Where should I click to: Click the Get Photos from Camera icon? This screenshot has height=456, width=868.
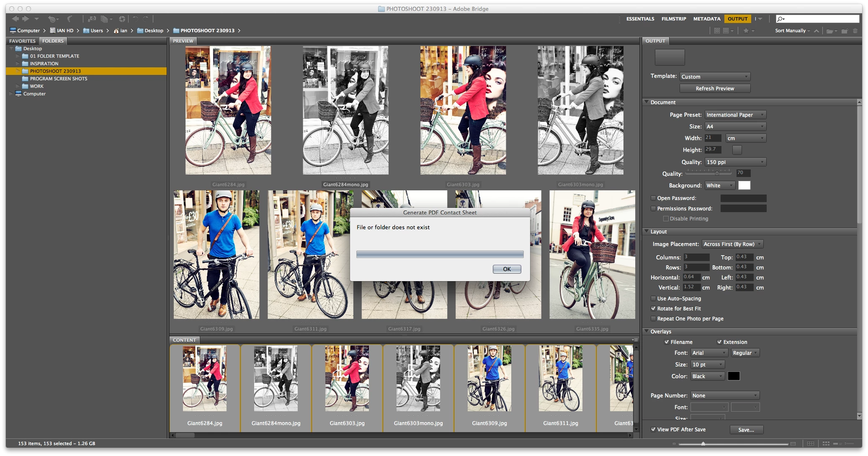(92, 19)
